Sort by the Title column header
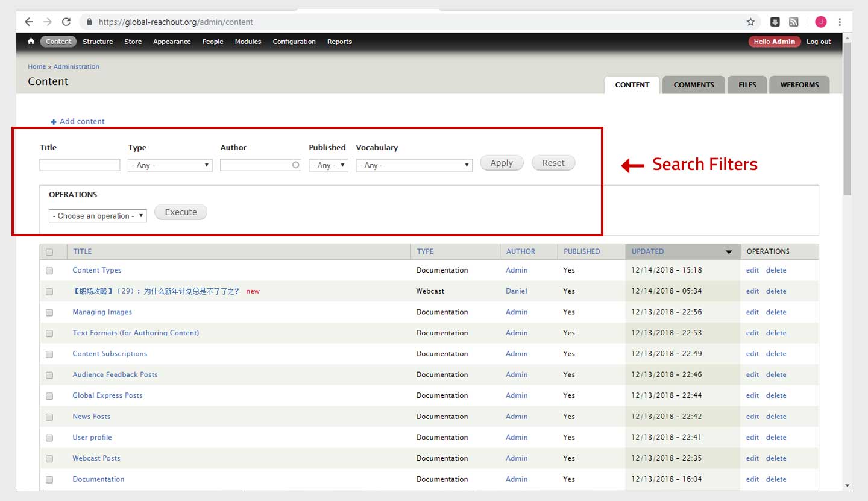 (x=83, y=251)
